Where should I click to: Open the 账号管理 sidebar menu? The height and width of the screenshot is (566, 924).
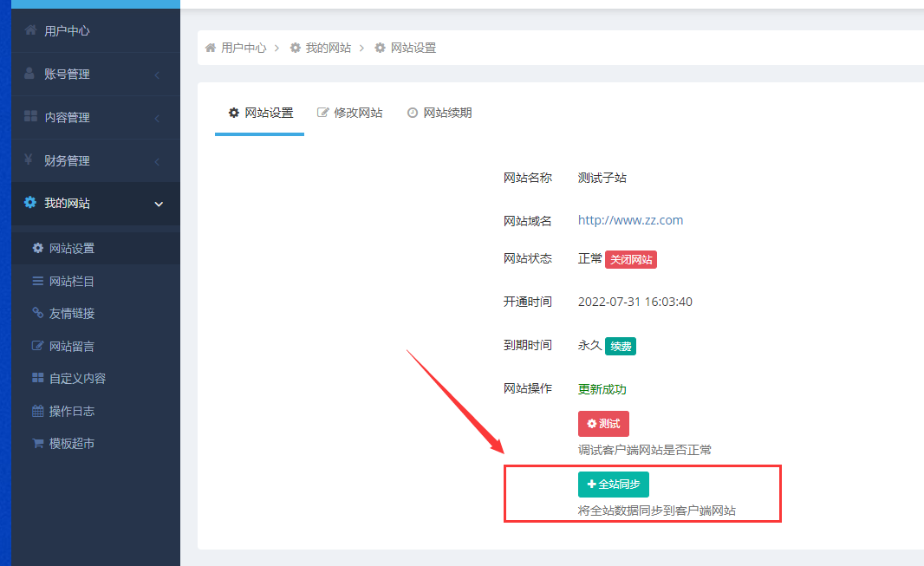(x=95, y=75)
